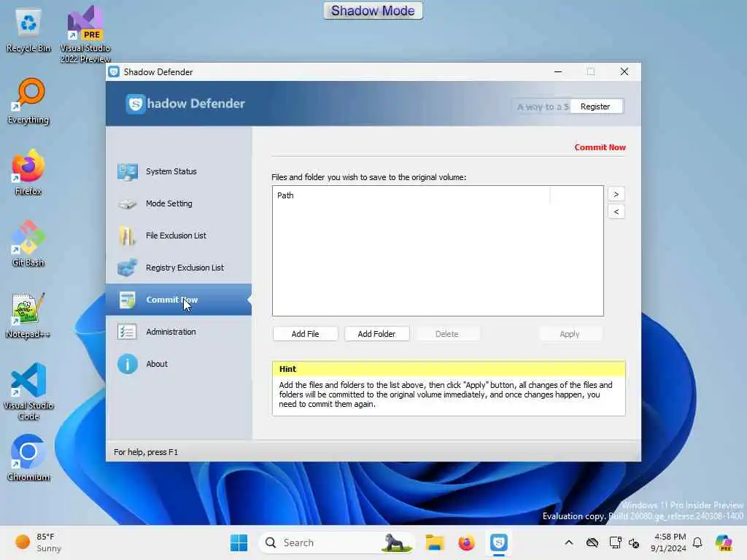Open File Explorer from the taskbar
The width and height of the screenshot is (747, 560).
point(435,542)
